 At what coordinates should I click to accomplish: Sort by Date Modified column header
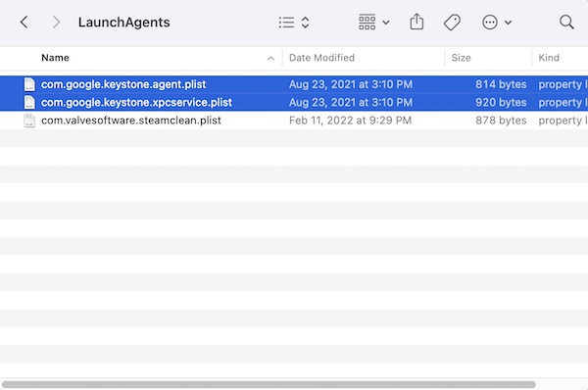[321, 58]
